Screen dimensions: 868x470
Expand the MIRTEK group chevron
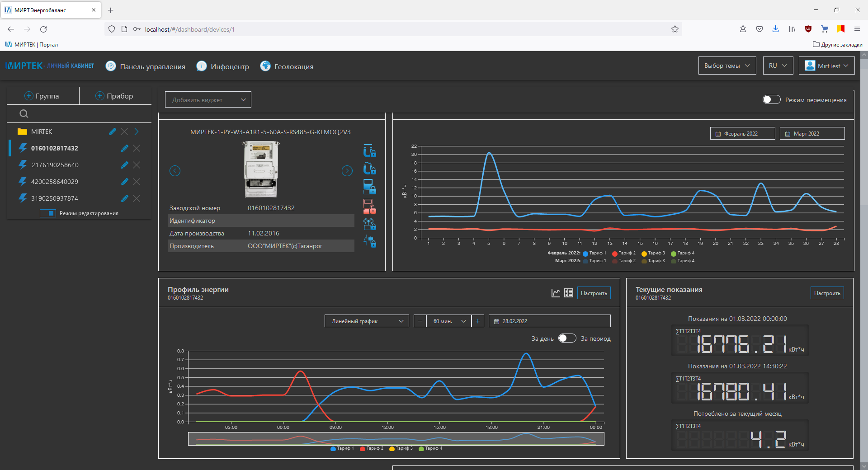[x=136, y=132]
